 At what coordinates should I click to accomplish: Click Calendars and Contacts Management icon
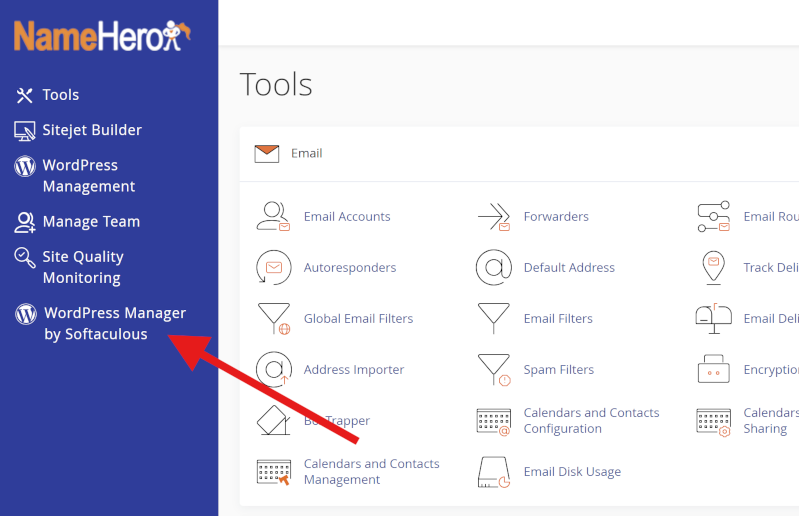pos(274,472)
